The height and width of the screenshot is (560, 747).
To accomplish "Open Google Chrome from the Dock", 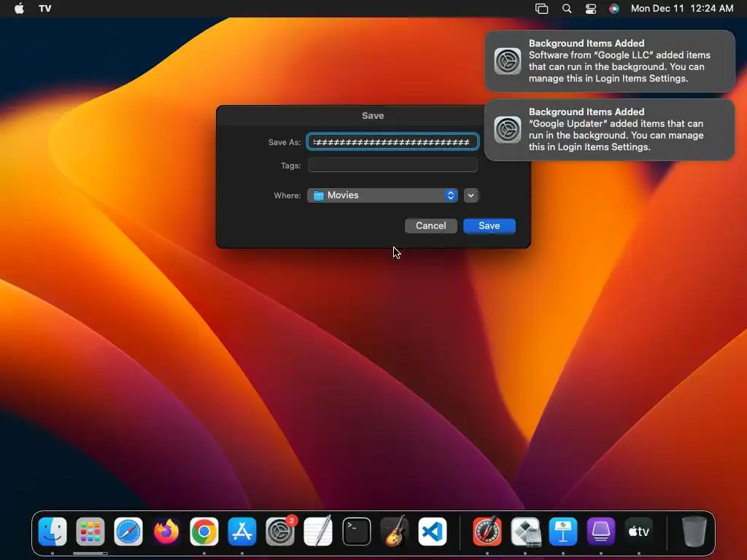I will tap(204, 532).
